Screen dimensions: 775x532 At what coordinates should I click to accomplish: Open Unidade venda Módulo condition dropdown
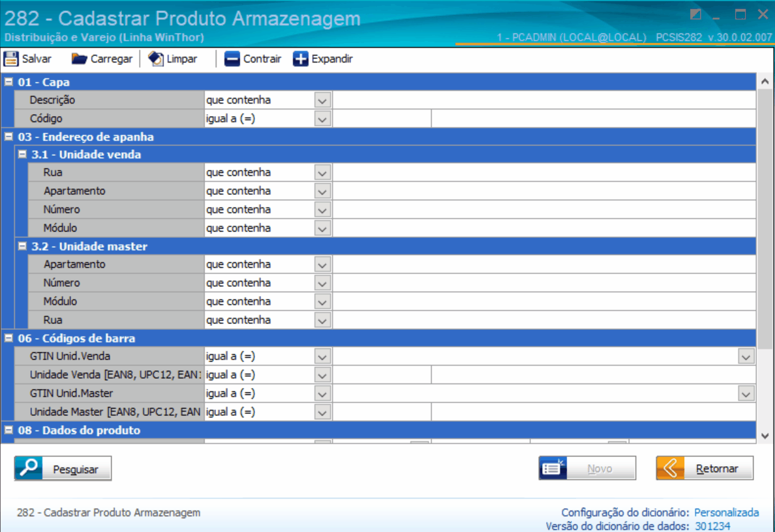tap(322, 228)
